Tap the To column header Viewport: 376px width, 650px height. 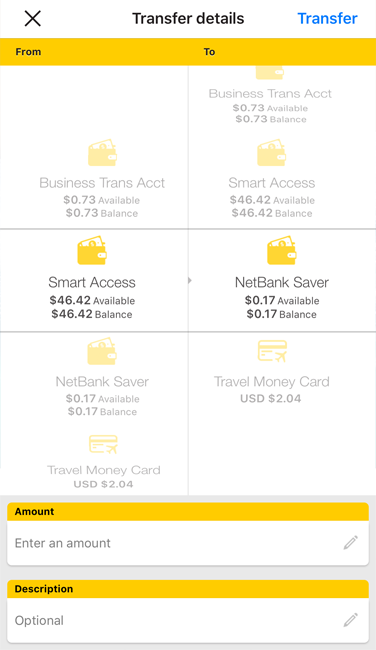click(x=209, y=52)
